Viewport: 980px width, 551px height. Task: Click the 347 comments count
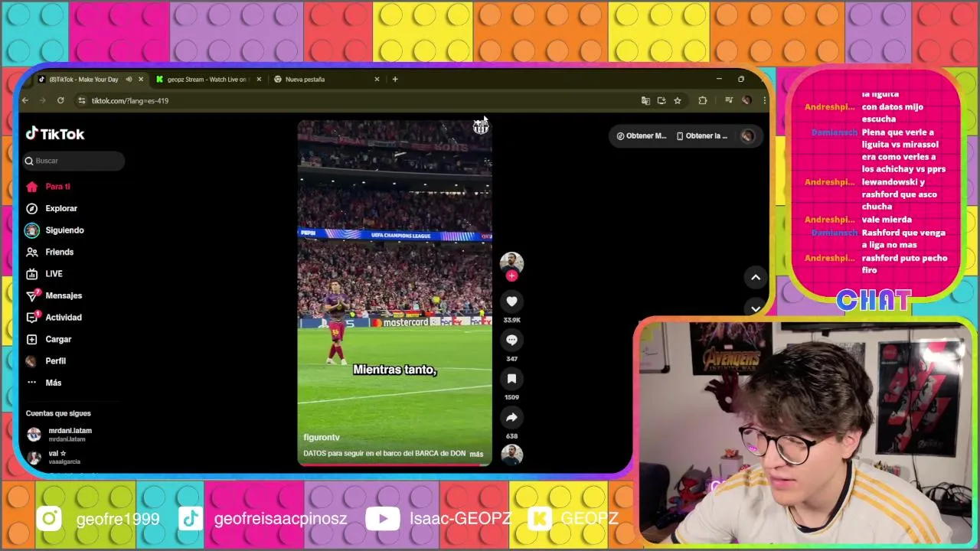pyautogui.click(x=511, y=359)
